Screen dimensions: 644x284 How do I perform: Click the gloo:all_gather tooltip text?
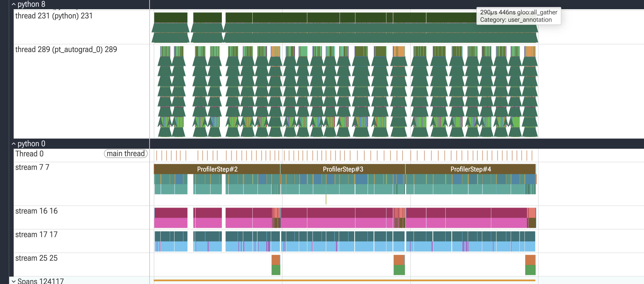537,12
